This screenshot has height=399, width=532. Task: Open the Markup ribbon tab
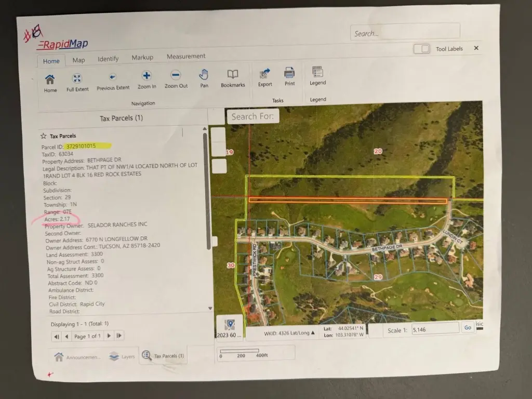tap(142, 58)
